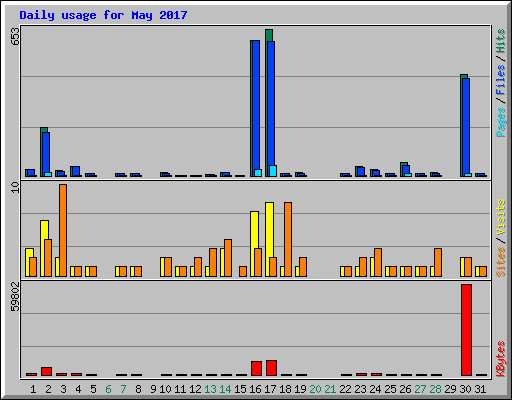Click day 1 on the date axis

pos(33,389)
